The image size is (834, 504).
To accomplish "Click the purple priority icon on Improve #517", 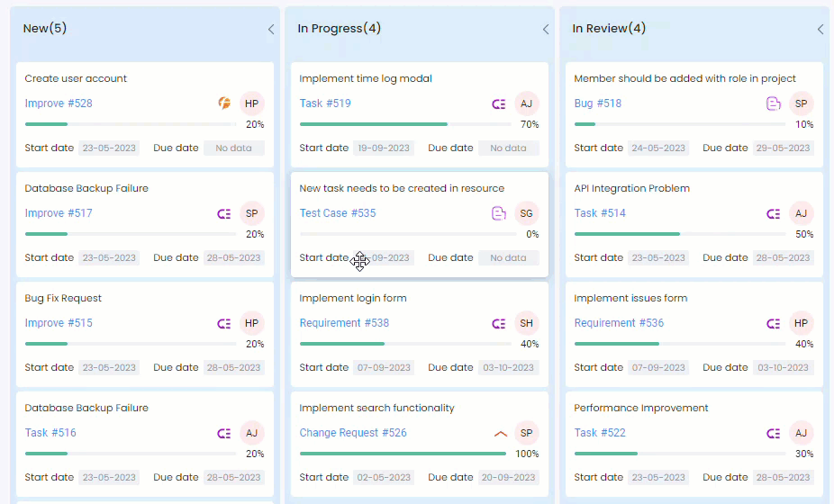I will 225,213.
